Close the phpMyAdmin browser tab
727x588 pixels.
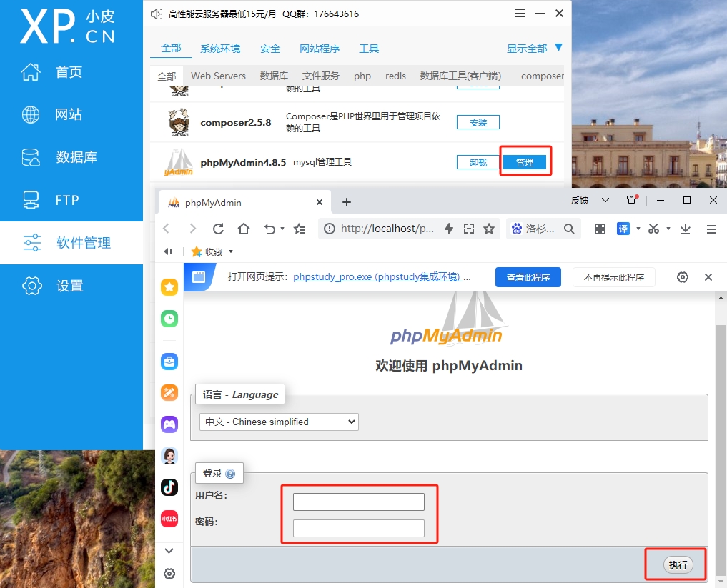[x=320, y=202]
